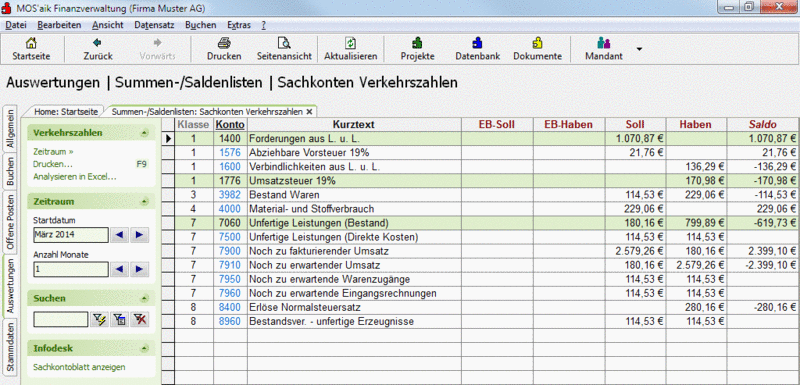Viewport: 800px width, 385px height.
Task: Click the Saldo column header
Action: 763,124
